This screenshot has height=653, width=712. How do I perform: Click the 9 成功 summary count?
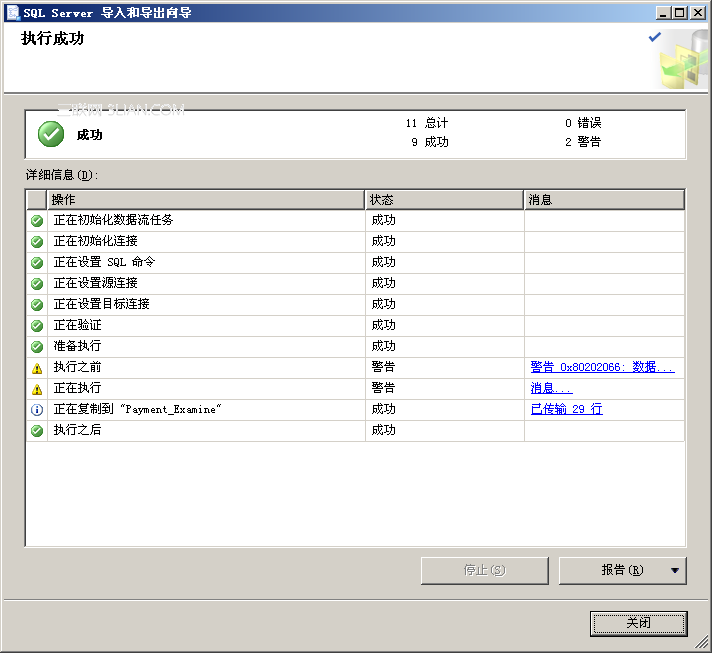point(430,142)
